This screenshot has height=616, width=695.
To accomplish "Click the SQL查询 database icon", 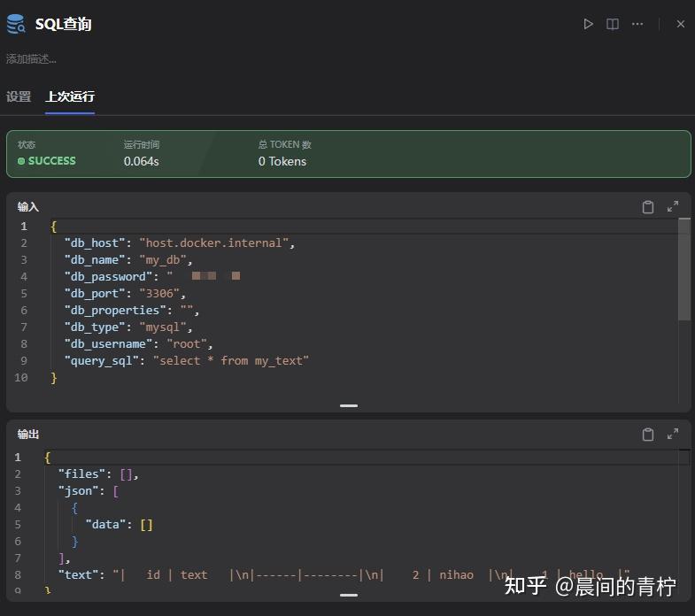I will pyautogui.click(x=16, y=24).
